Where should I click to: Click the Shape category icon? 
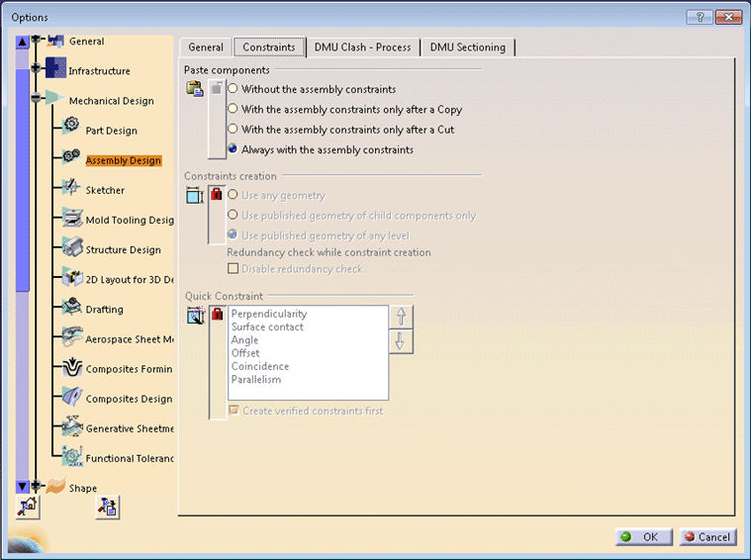tap(55, 485)
